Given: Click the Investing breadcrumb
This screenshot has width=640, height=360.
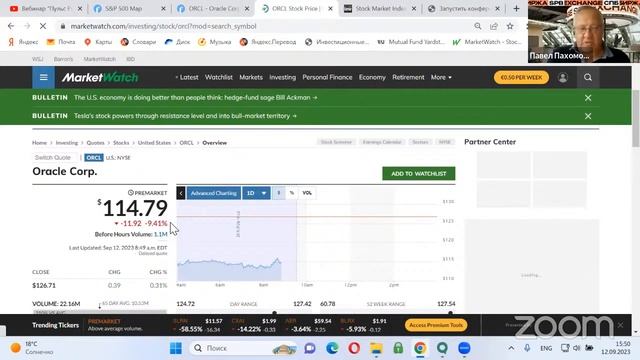Looking at the screenshot, I should (x=67, y=143).
